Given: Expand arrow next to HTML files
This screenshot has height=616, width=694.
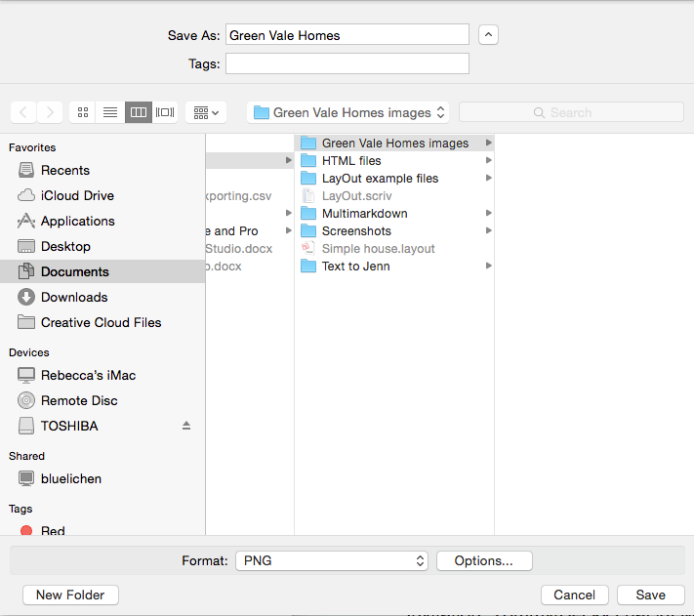Looking at the screenshot, I should (x=488, y=160).
